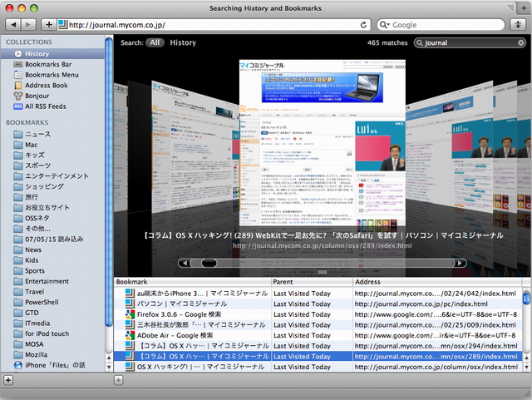The height and width of the screenshot is (400, 532).
Task: Click the journal search input field
Action: tap(470, 42)
